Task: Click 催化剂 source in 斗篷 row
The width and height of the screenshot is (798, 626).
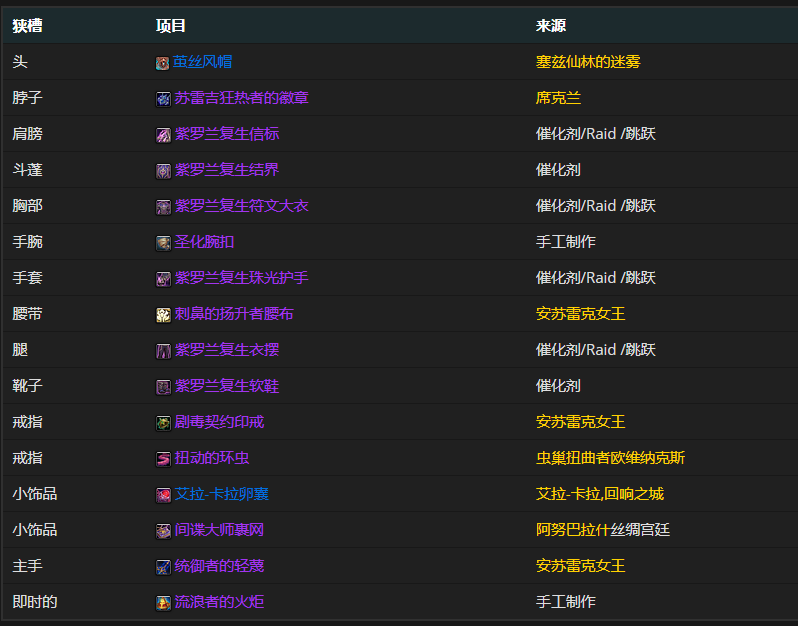Action: [558, 169]
